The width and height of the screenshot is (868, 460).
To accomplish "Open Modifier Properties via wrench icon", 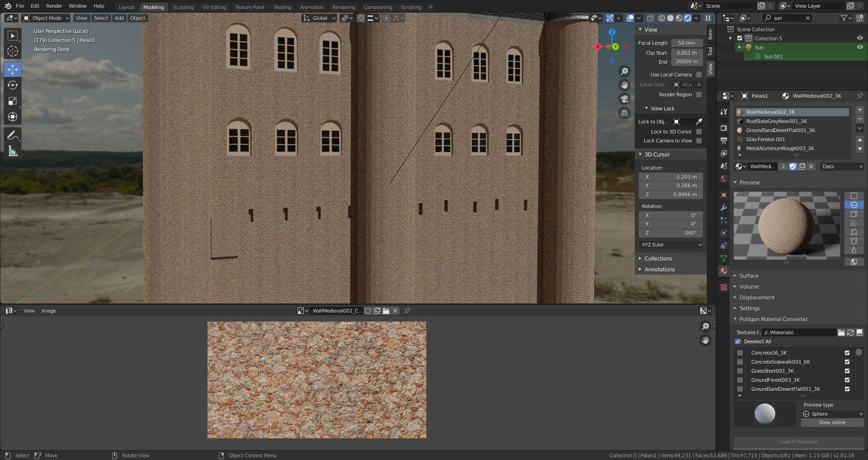I will coord(723,208).
